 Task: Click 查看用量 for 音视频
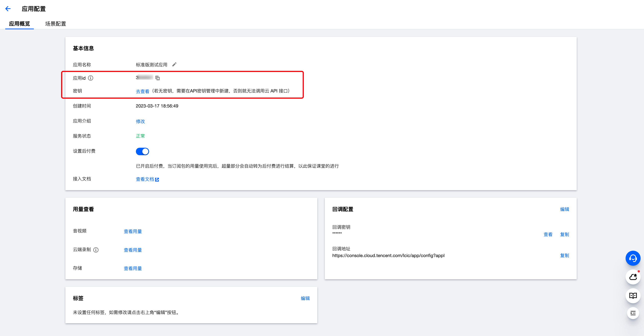133,231
